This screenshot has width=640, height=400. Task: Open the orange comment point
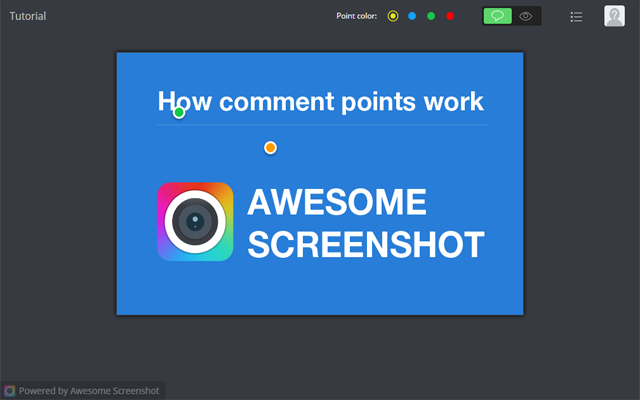coord(270,148)
